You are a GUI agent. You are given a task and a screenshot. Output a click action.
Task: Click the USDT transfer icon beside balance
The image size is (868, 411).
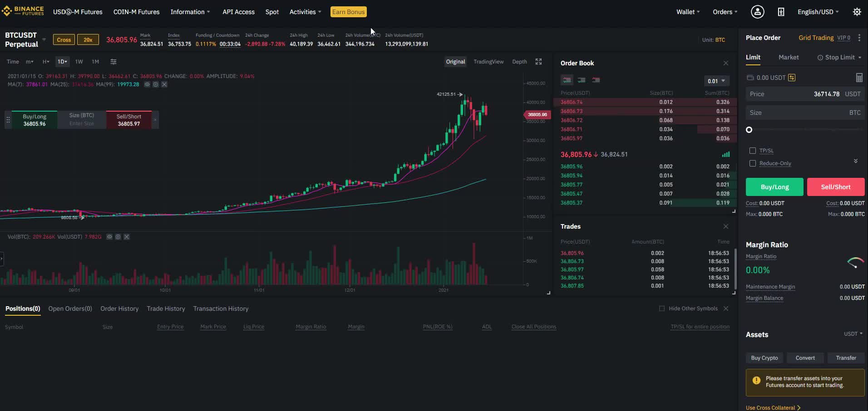pos(792,78)
